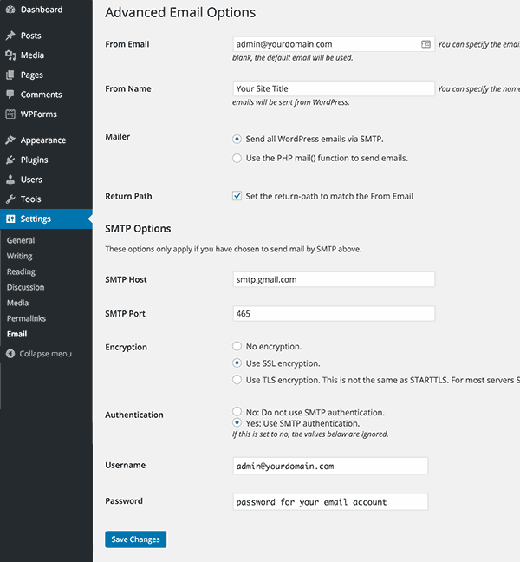
Task: Go to Email settings submenu
Action: pyautogui.click(x=17, y=334)
